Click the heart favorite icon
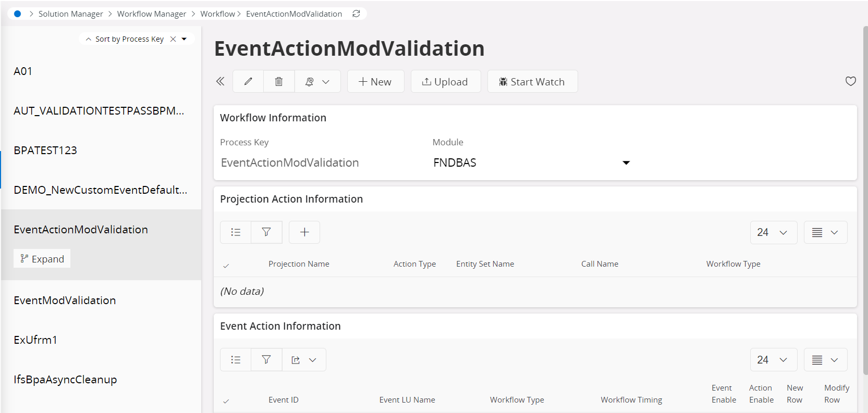Image resolution: width=868 pixels, height=413 pixels. click(850, 81)
